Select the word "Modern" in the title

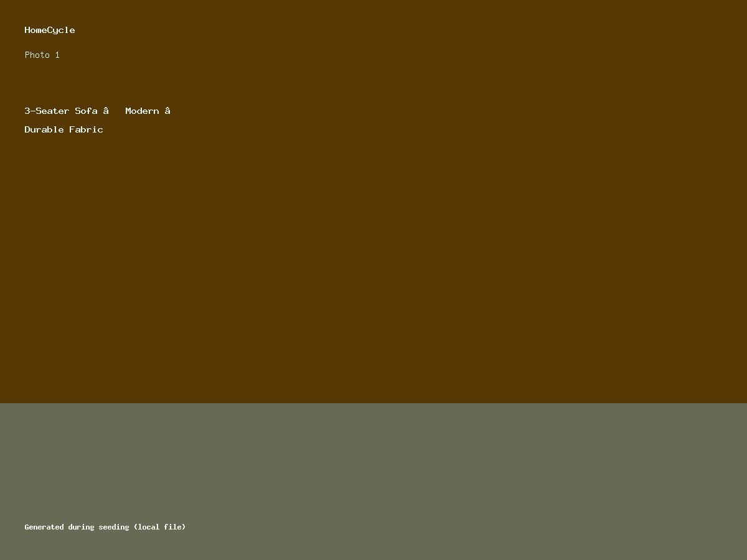pos(142,111)
